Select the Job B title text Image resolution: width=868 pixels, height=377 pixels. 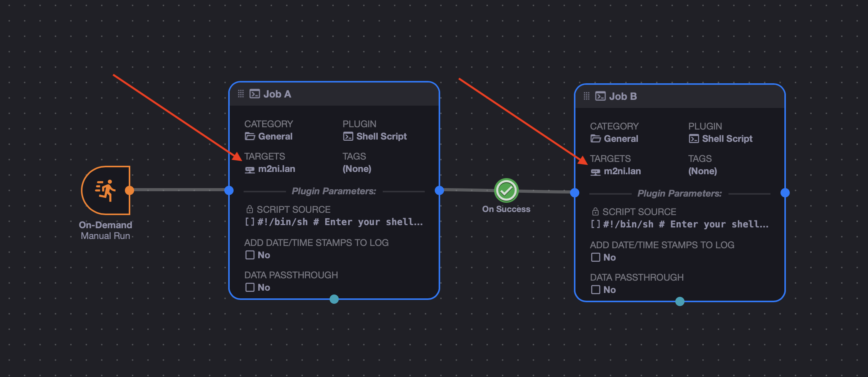click(x=623, y=96)
